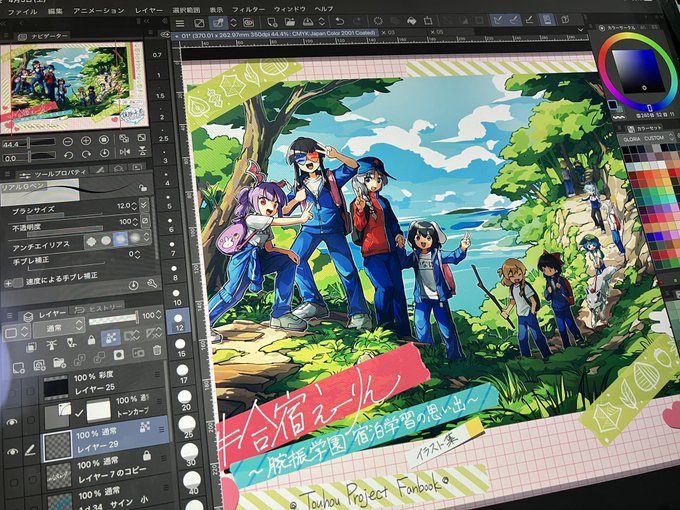Click the undo arrow in the command bar
This screenshot has width=680, height=510.
pyautogui.click(x=340, y=20)
